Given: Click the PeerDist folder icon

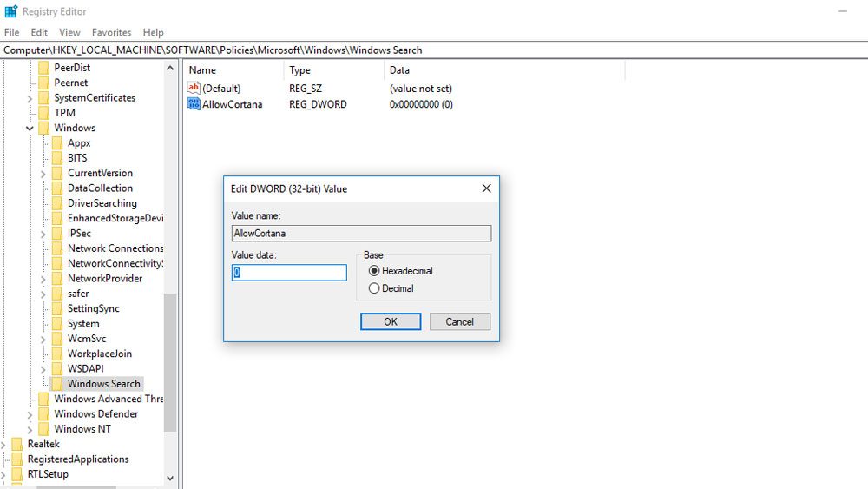Looking at the screenshot, I should point(43,68).
